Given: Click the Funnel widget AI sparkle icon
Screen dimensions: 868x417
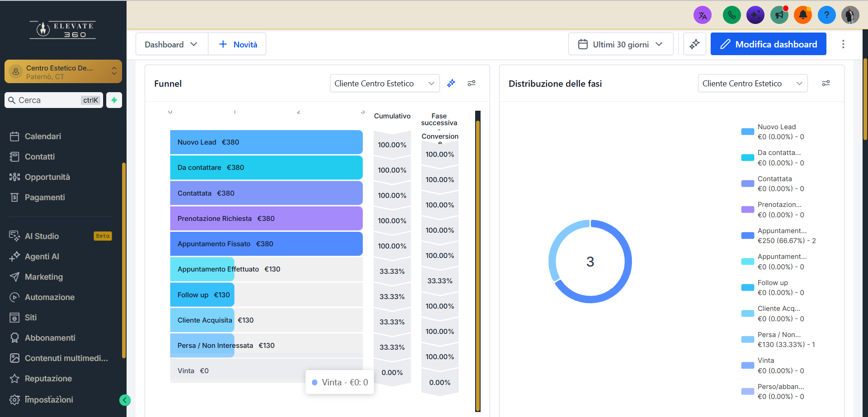Looking at the screenshot, I should pyautogui.click(x=451, y=83).
